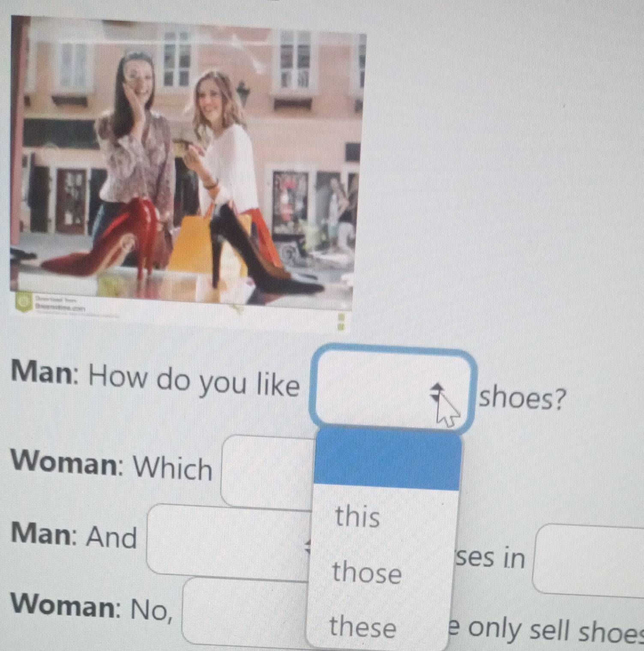Open the dropdown to the right of "ses in"
The width and height of the screenshot is (644, 651).
(x=589, y=559)
